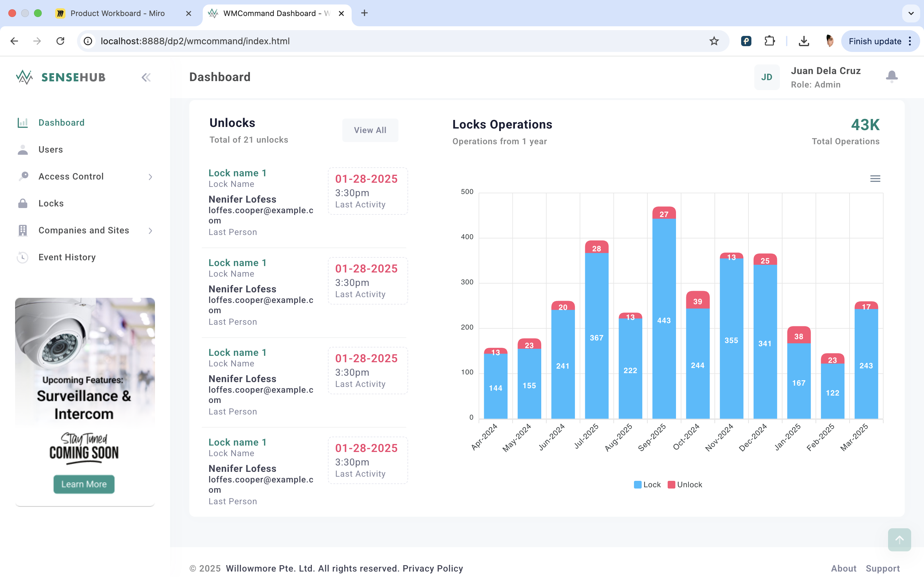This screenshot has height=577, width=924.
Task: Switch to Product Workboard Miro tab
Action: pos(117,13)
